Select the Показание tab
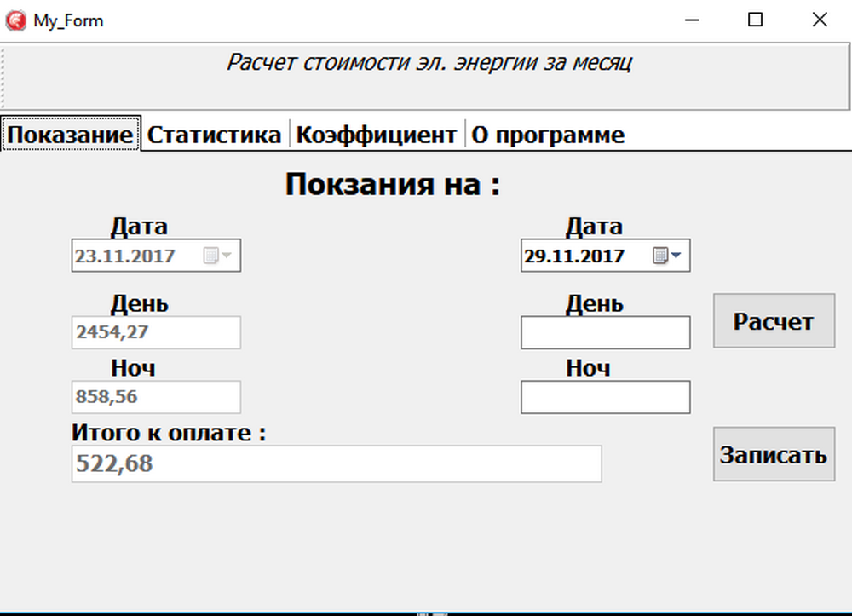 (71, 135)
